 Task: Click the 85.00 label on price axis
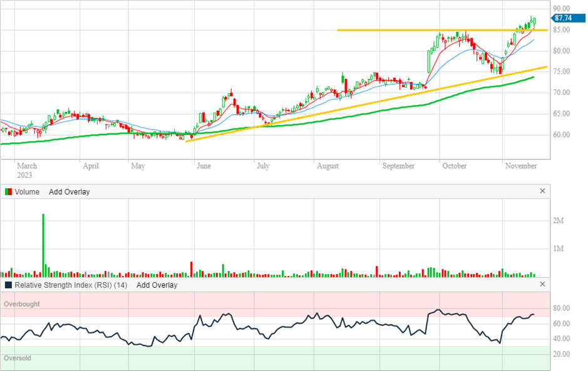(x=562, y=30)
